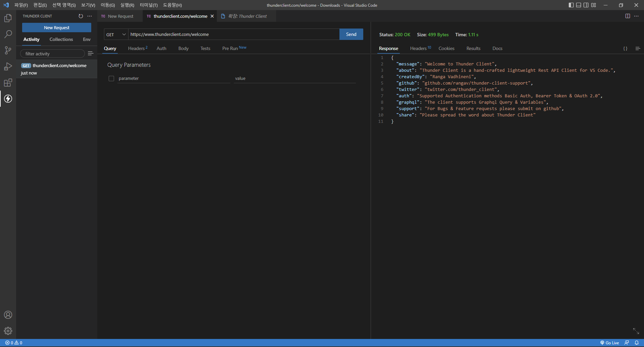The image size is (644, 347).
Task: Open the response Headers tab
Action: click(x=420, y=48)
